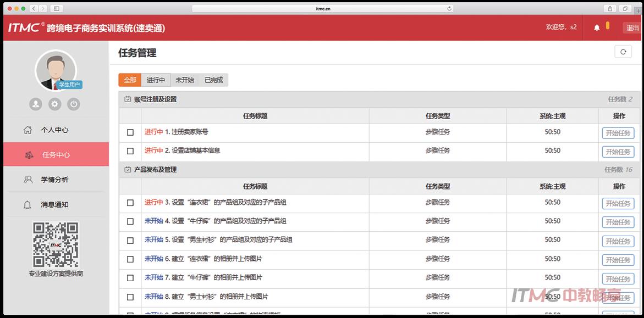
Task: Refresh the task list with the reload icon
Action: tap(624, 52)
